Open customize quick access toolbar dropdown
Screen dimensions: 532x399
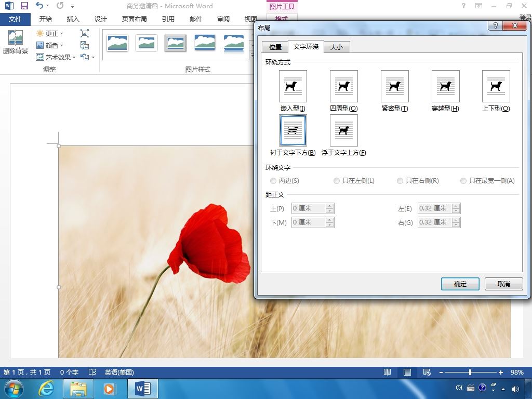click(x=73, y=6)
